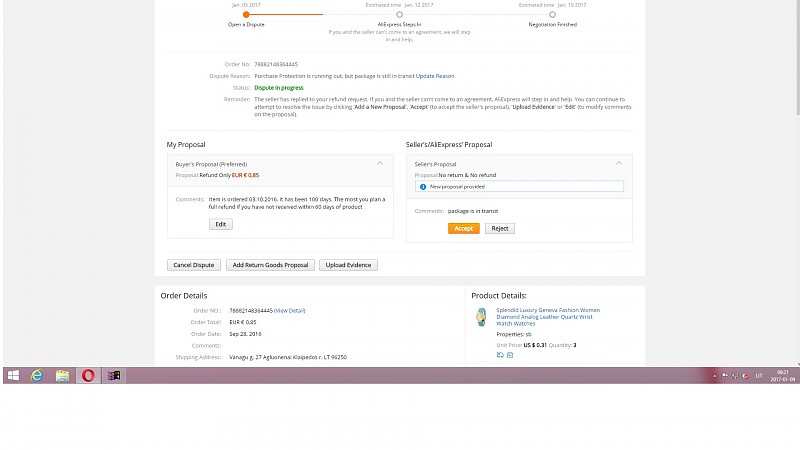Click the My Proposal heading
Screen dimensions: 800x450
[186, 145]
